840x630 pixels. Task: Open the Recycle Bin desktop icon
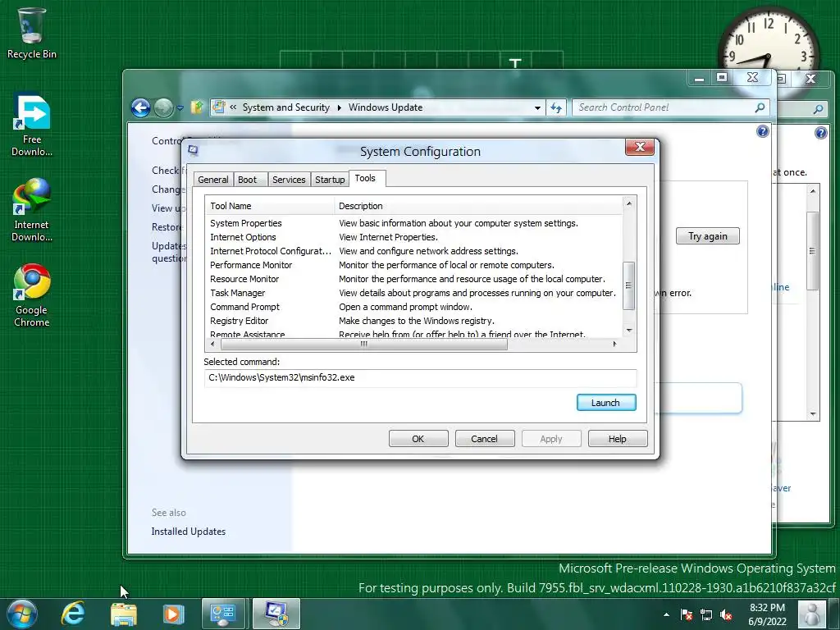coord(31,33)
